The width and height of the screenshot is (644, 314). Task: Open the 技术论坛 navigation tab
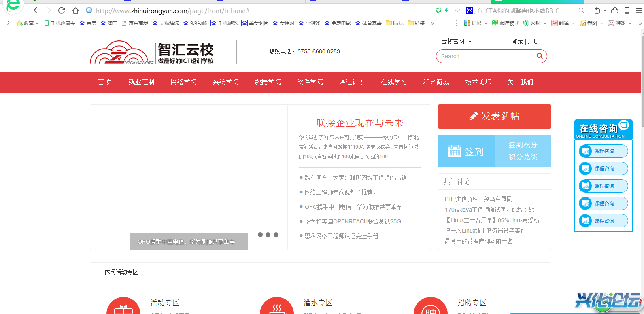click(478, 82)
